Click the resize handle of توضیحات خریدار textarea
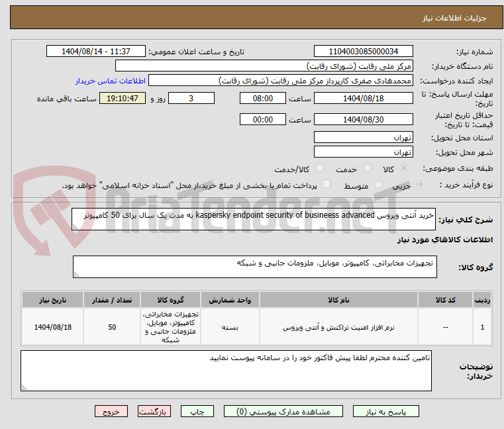The height and width of the screenshot is (429, 504). tap(24, 388)
